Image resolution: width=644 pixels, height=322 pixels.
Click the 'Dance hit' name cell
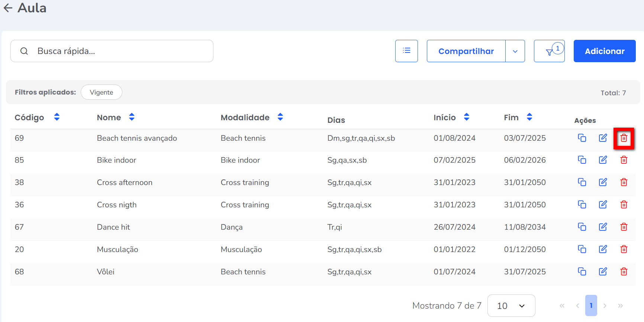click(113, 227)
